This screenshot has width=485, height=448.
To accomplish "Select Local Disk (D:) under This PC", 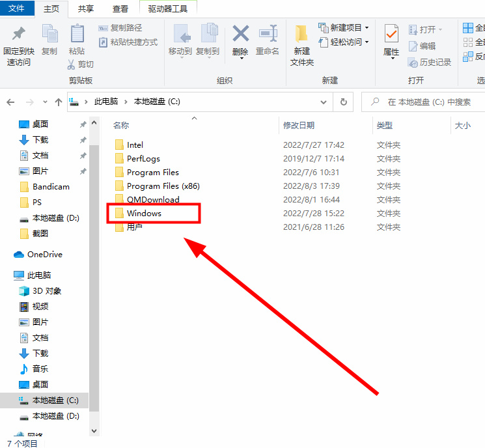I will (x=55, y=416).
